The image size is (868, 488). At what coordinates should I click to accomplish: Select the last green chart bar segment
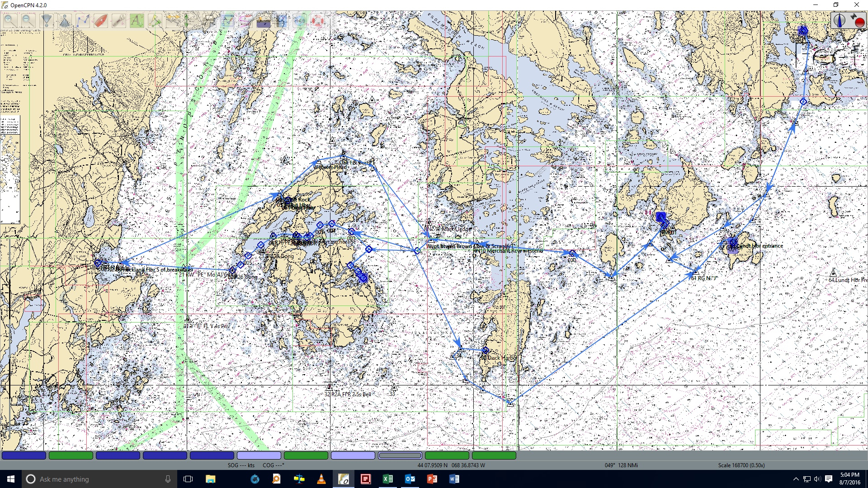coord(494,455)
